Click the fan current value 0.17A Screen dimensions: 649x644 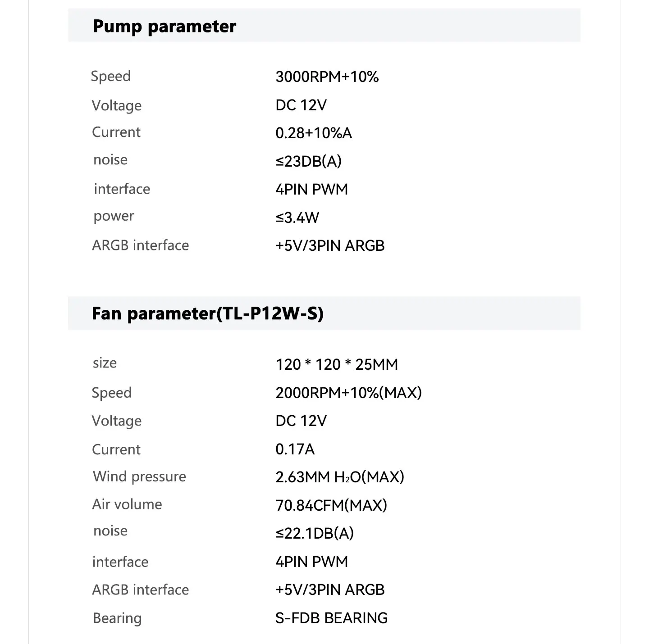point(295,449)
